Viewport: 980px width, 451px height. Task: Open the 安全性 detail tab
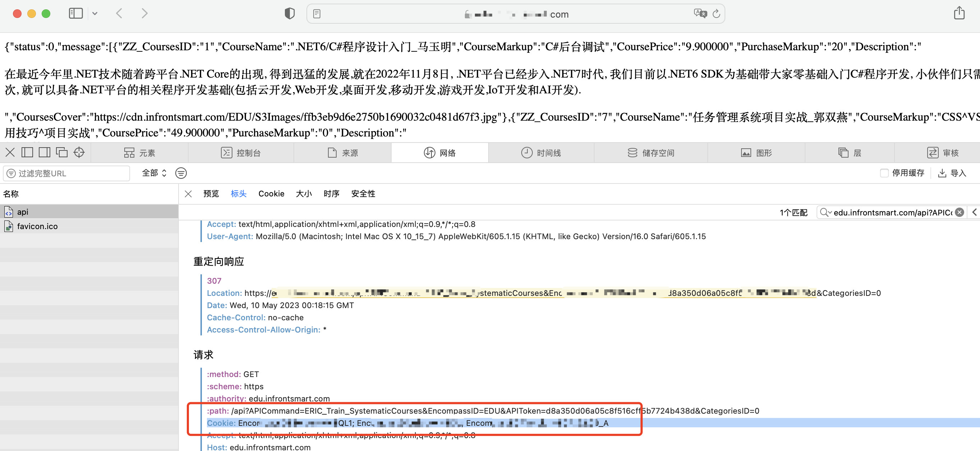[363, 194]
